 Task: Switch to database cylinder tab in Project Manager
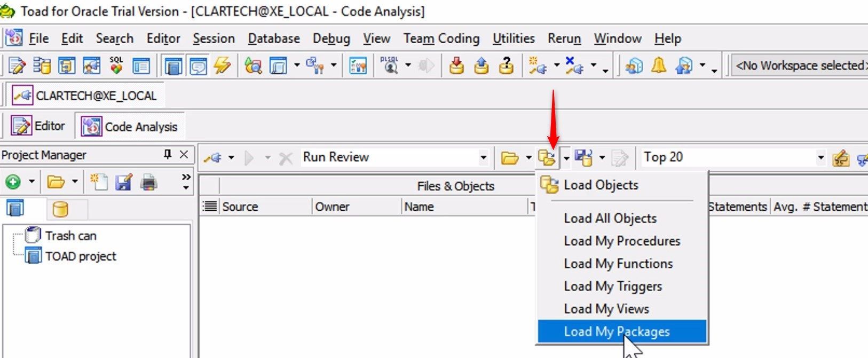click(60, 209)
